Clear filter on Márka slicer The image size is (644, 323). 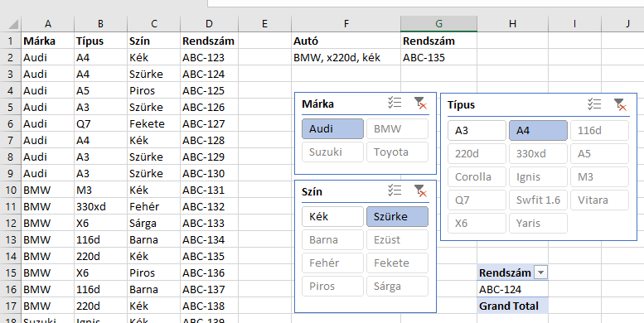tap(420, 103)
